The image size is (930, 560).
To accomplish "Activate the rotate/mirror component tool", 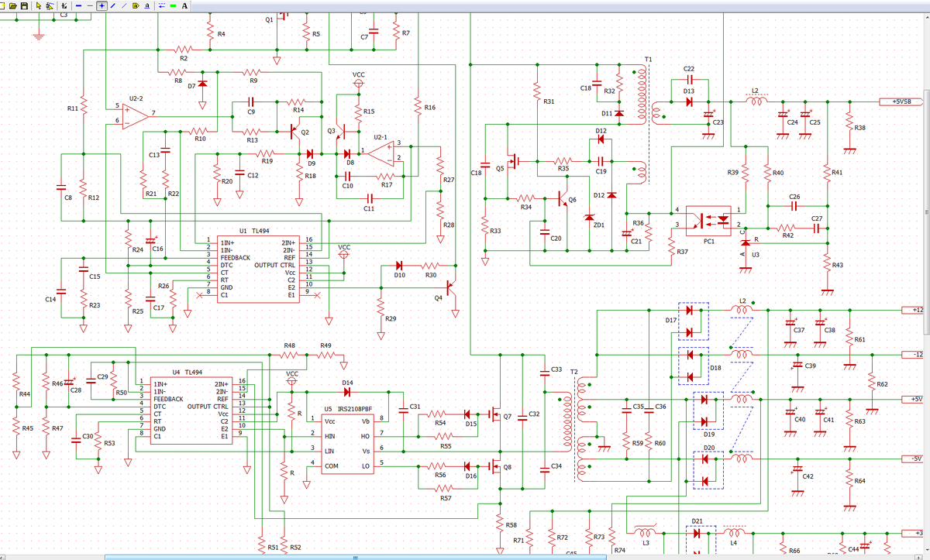I will coord(64,5).
